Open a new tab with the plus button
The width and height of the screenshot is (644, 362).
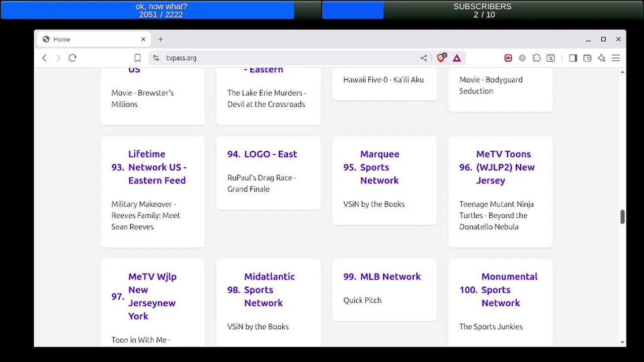[160, 39]
